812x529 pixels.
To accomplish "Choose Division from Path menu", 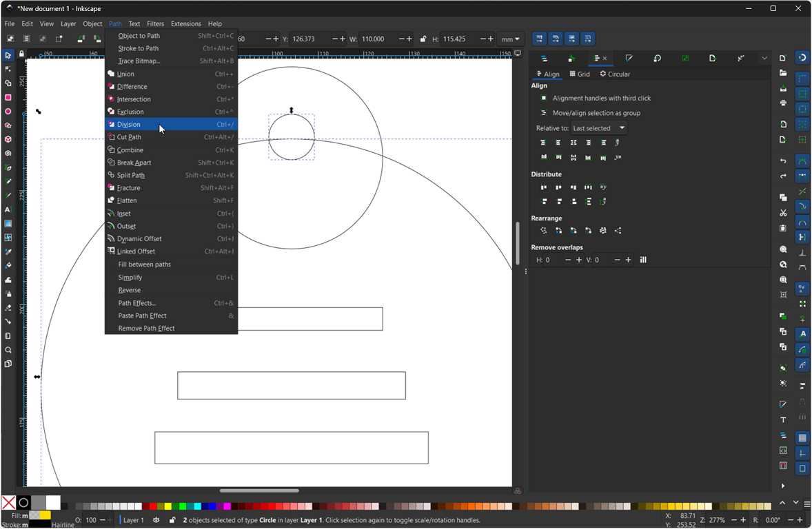I will click(x=171, y=124).
